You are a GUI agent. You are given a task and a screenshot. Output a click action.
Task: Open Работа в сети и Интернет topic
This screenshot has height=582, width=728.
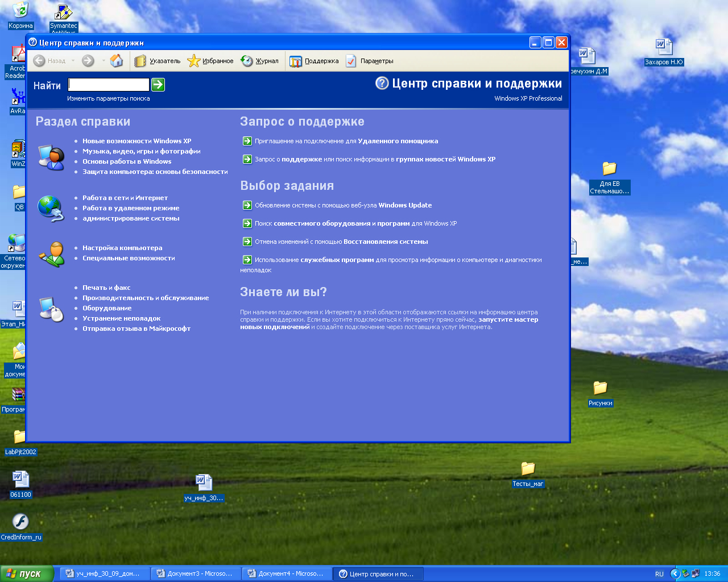125,198
